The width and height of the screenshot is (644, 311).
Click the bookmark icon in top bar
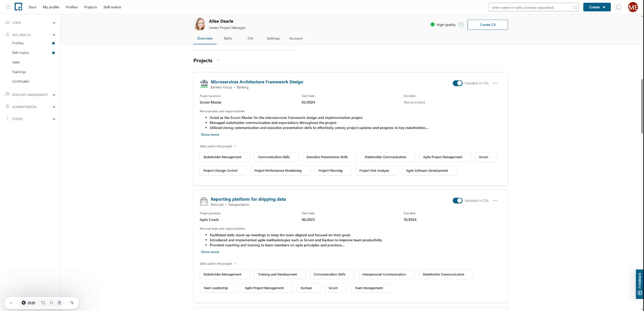pyautogui.click(x=619, y=7)
